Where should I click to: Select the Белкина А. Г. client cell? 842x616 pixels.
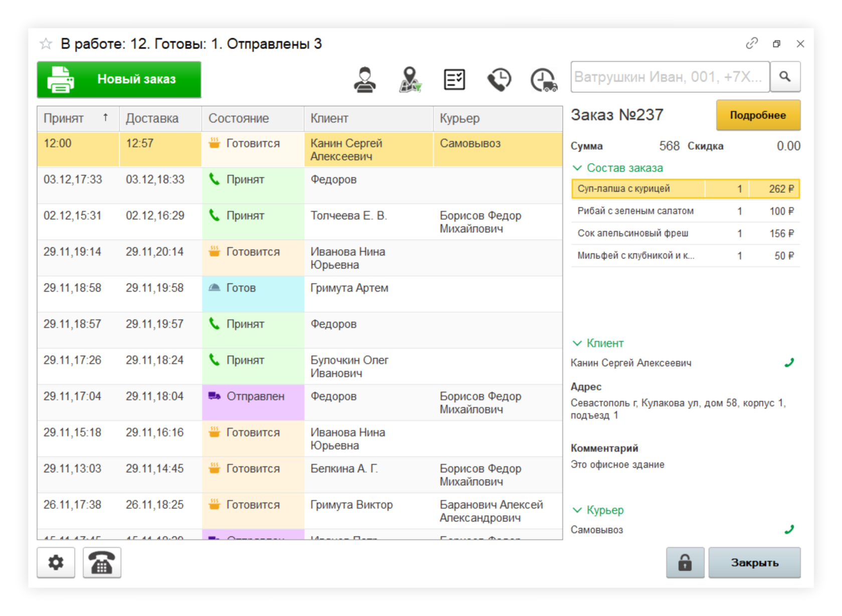point(369,475)
